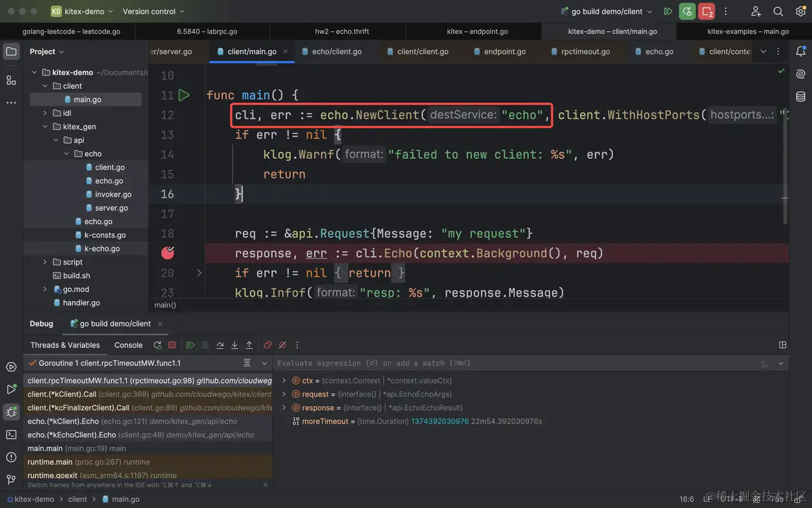Switch to the Console tab

(x=128, y=345)
